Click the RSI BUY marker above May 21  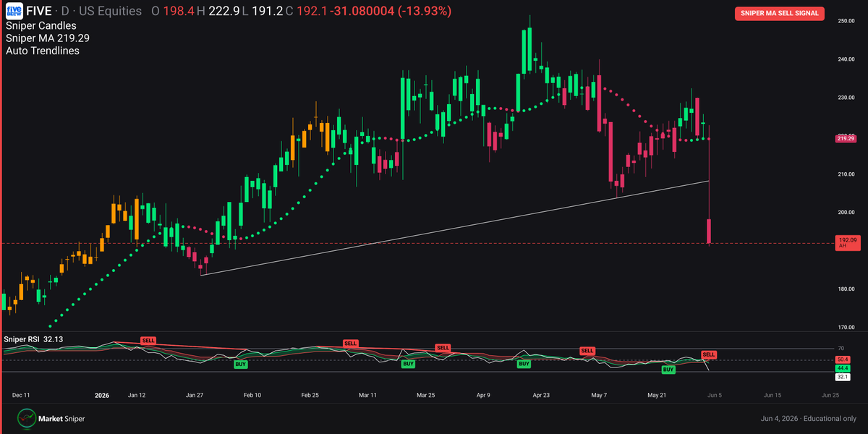click(668, 370)
